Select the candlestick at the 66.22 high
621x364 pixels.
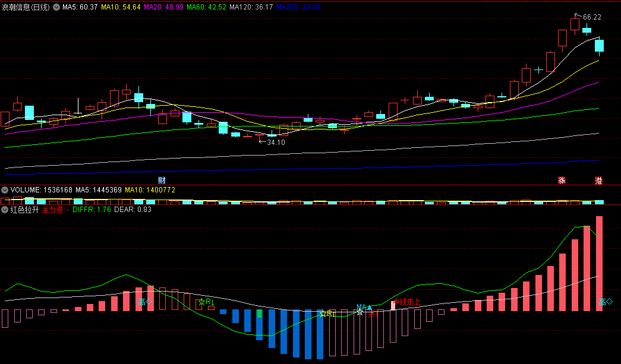tap(575, 26)
